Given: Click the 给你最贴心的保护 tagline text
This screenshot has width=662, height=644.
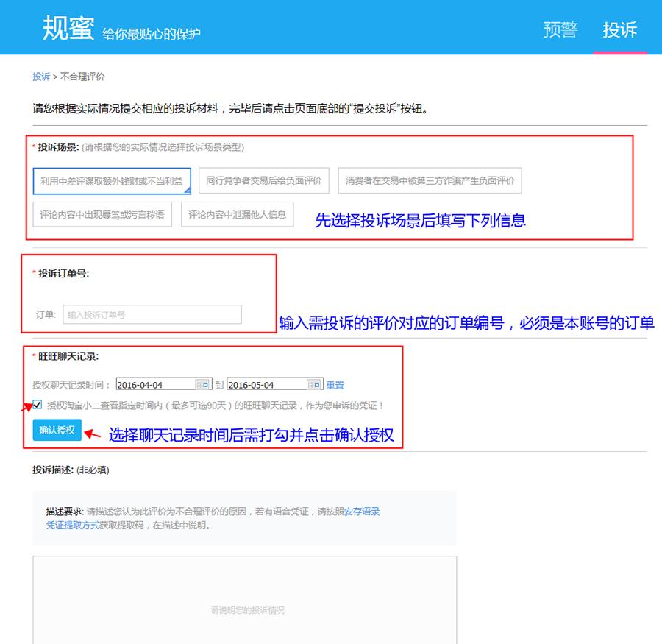Looking at the screenshot, I should [x=151, y=34].
